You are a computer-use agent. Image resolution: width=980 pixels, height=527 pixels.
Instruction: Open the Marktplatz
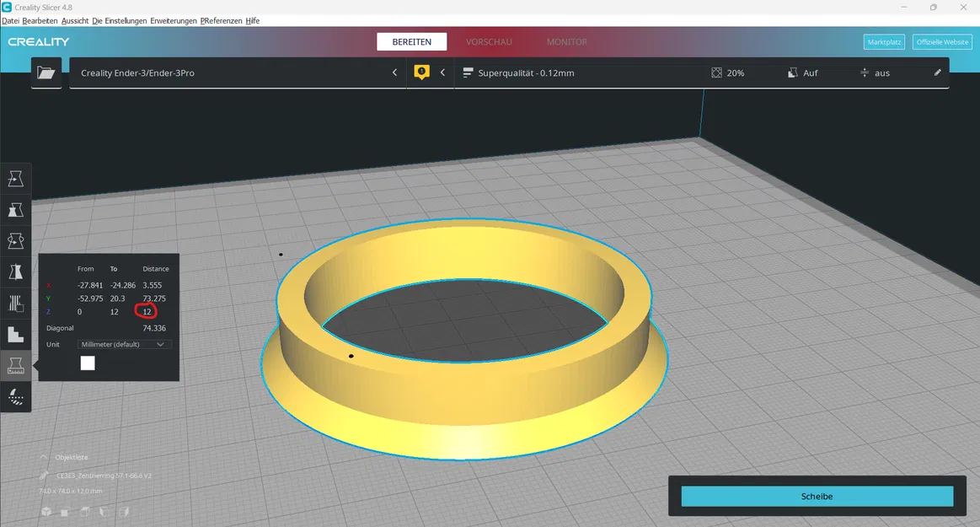click(x=883, y=41)
